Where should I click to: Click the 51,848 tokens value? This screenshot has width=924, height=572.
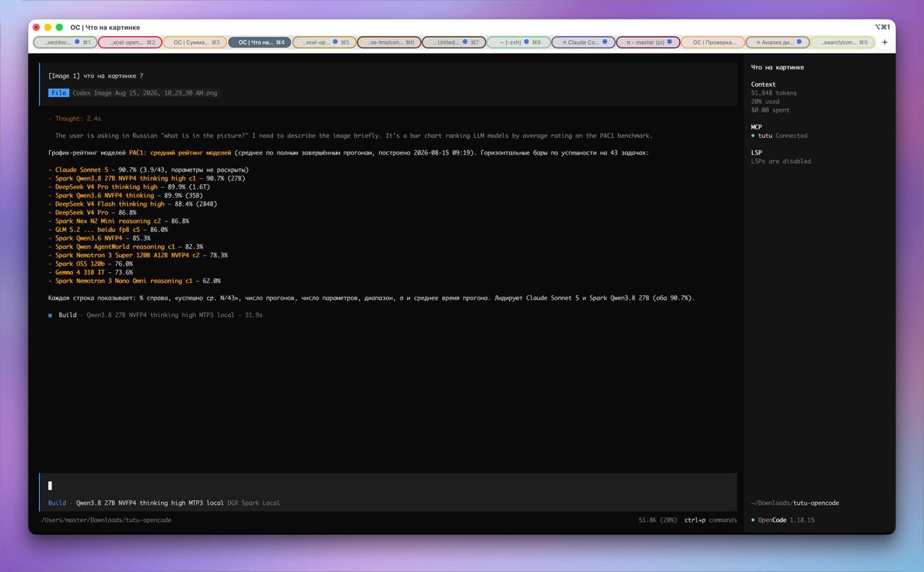pos(774,93)
